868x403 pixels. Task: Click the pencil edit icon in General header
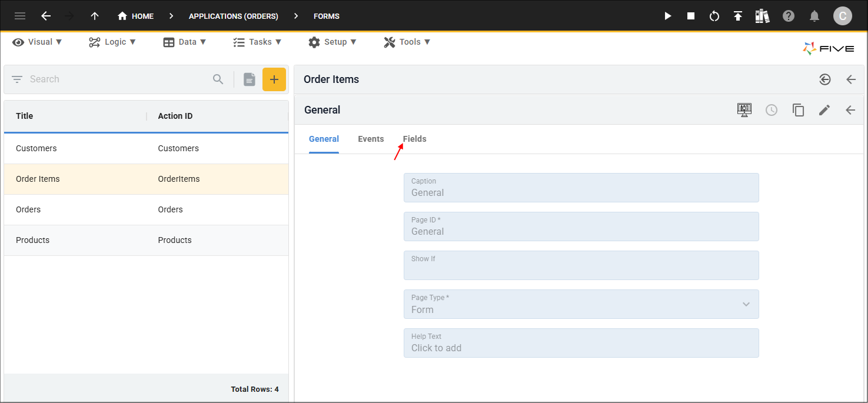[824, 110]
